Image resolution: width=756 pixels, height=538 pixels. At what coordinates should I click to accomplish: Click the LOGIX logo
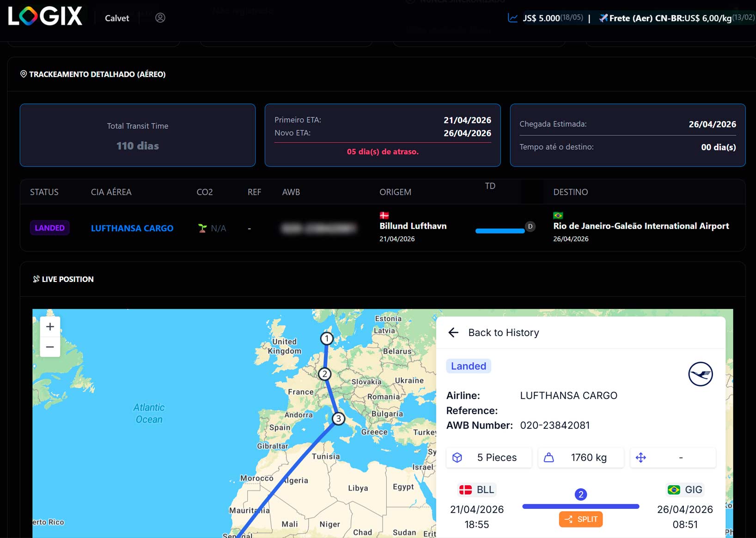pos(45,16)
